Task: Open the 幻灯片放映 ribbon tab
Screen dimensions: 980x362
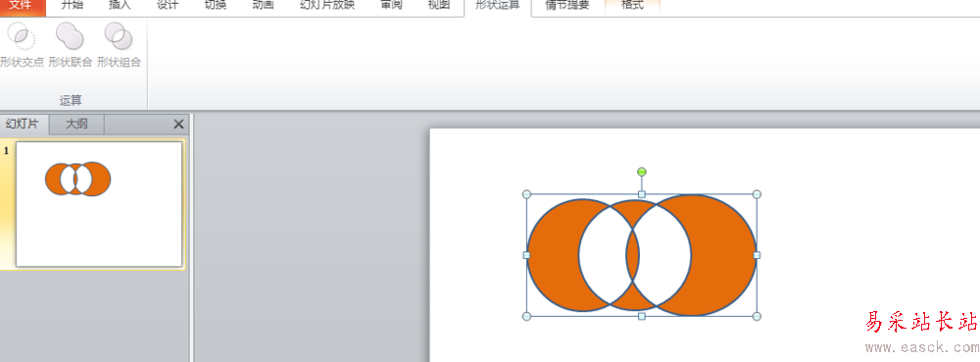Action: pos(327,6)
